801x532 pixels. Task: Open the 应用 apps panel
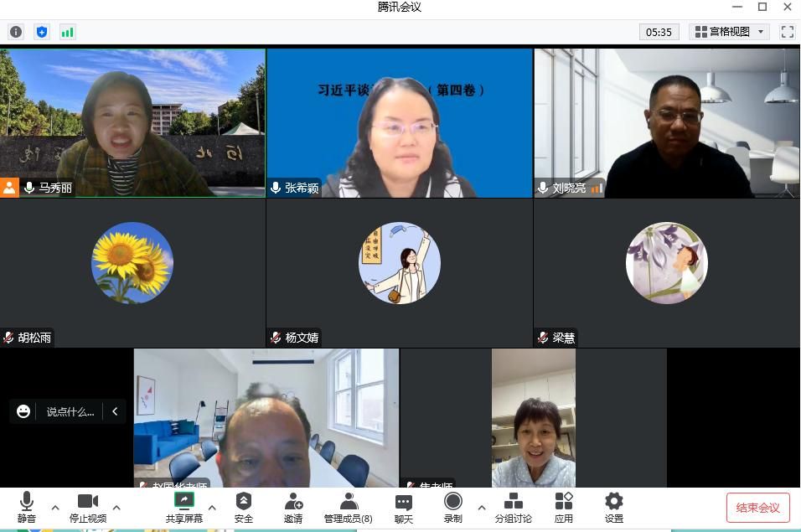tap(564, 507)
